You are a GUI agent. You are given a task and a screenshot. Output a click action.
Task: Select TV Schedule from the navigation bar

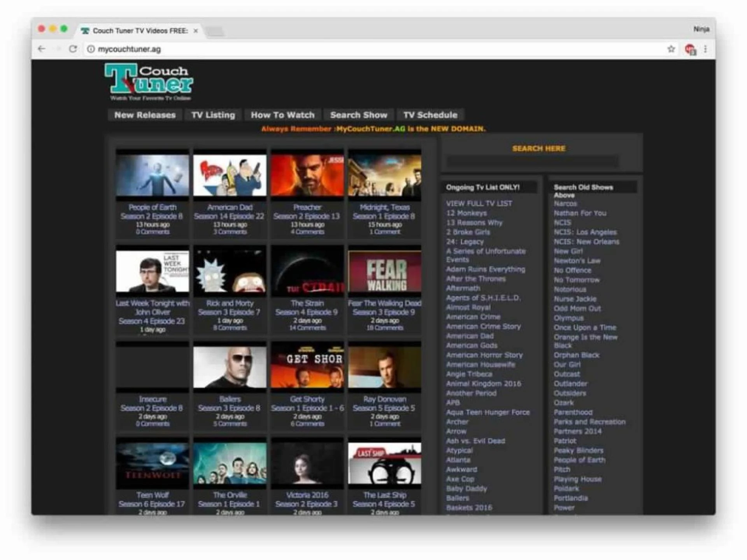(x=430, y=115)
